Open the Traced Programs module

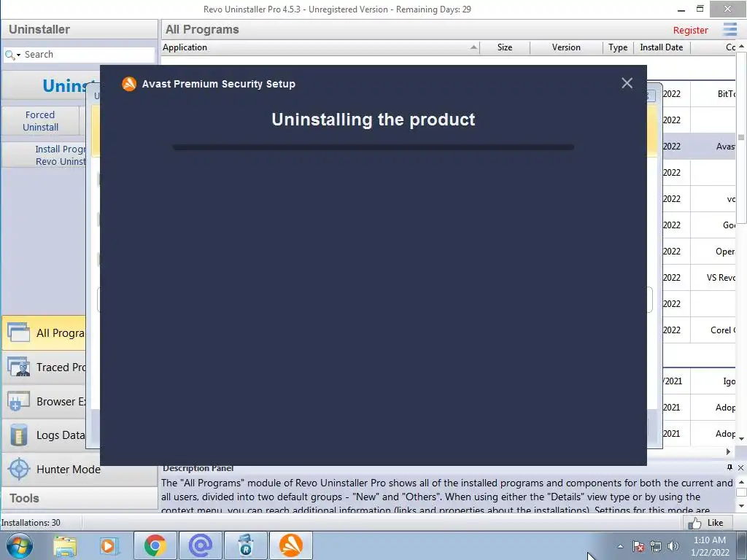click(x=44, y=367)
